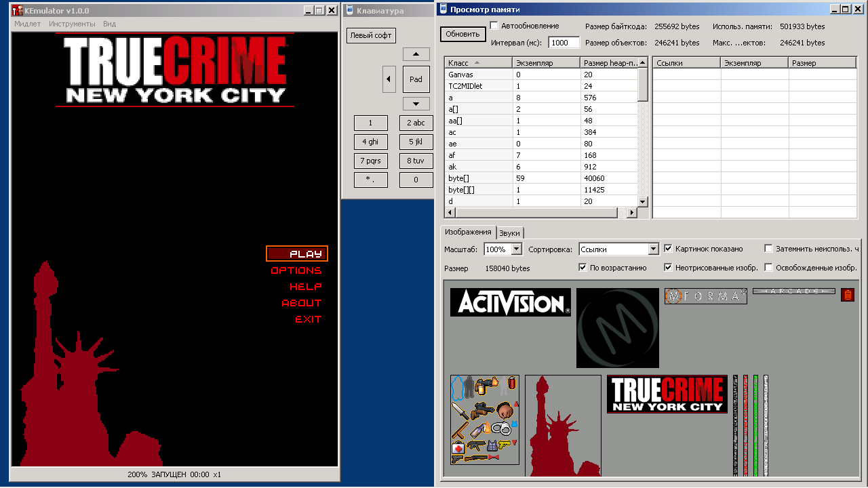Click keypad button 5 jkl

pos(416,142)
